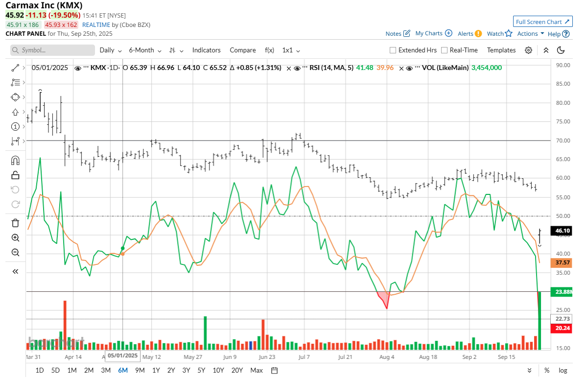Hide the KMX price plot eye icon
Screen dimensions: 588x378
(78, 68)
